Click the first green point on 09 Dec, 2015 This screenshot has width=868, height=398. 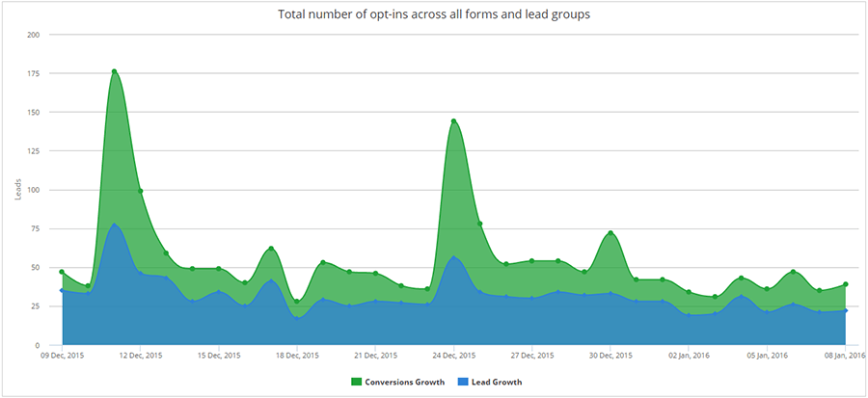coord(62,272)
